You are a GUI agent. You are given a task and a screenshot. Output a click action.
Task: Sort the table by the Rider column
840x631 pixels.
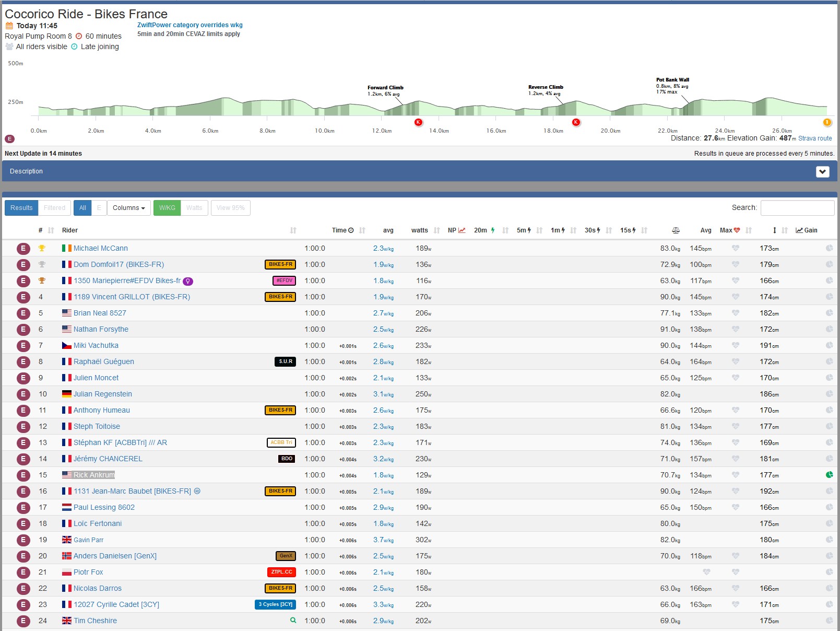click(70, 230)
